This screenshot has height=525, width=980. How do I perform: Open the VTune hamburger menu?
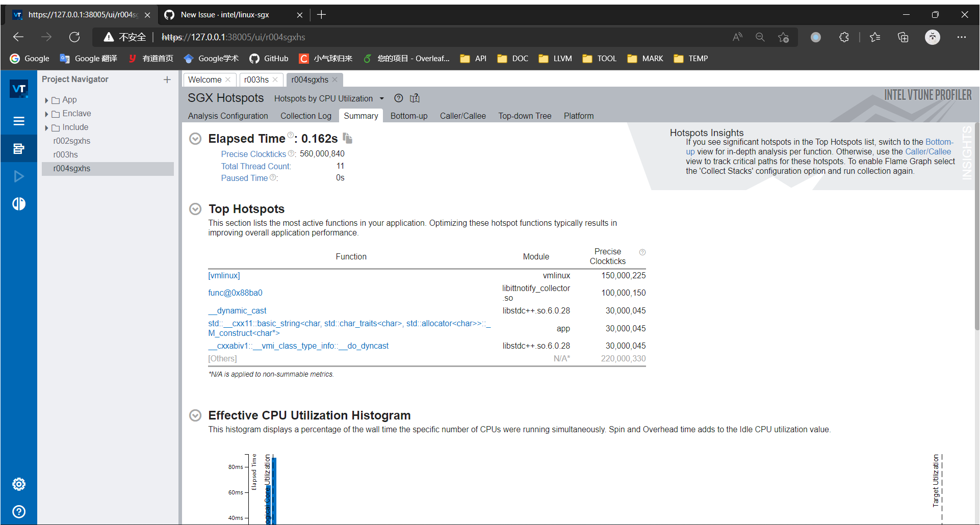pos(19,121)
